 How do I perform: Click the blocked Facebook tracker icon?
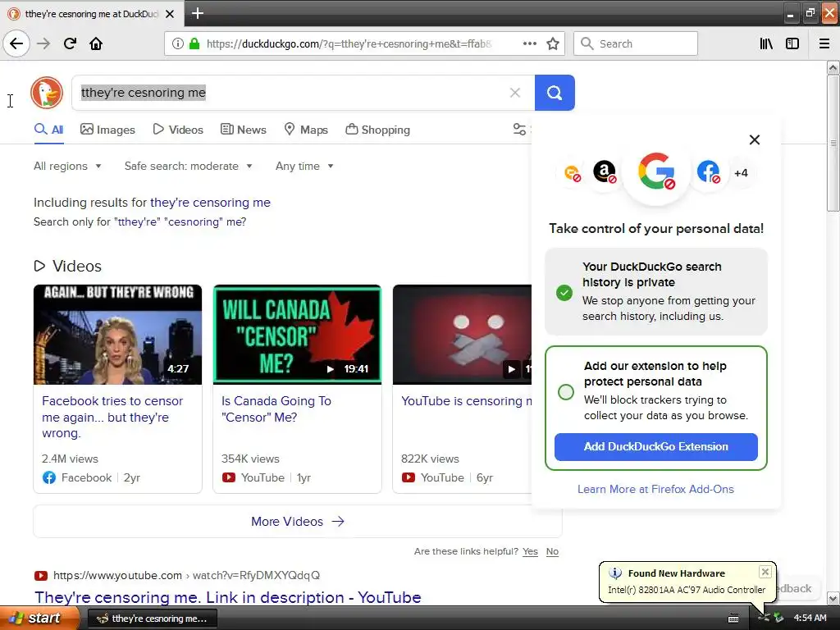(708, 172)
